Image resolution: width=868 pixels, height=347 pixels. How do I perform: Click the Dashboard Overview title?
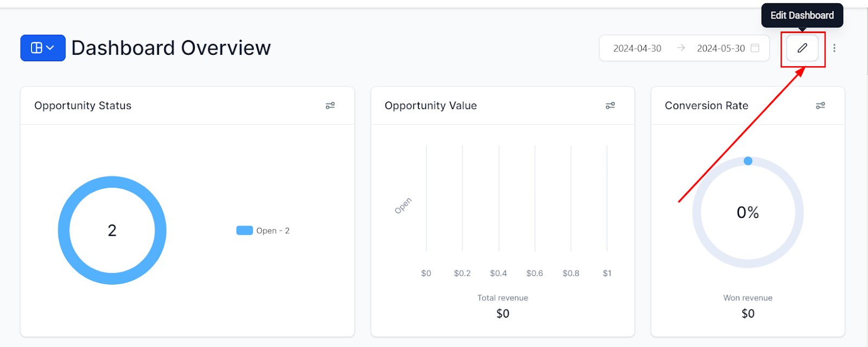click(171, 48)
